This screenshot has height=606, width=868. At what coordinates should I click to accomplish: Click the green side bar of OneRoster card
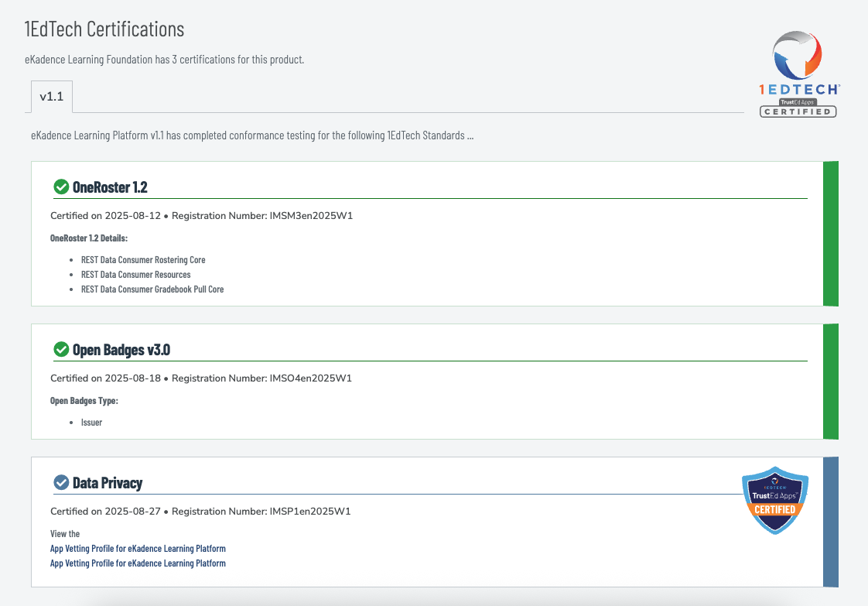pos(830,234)
